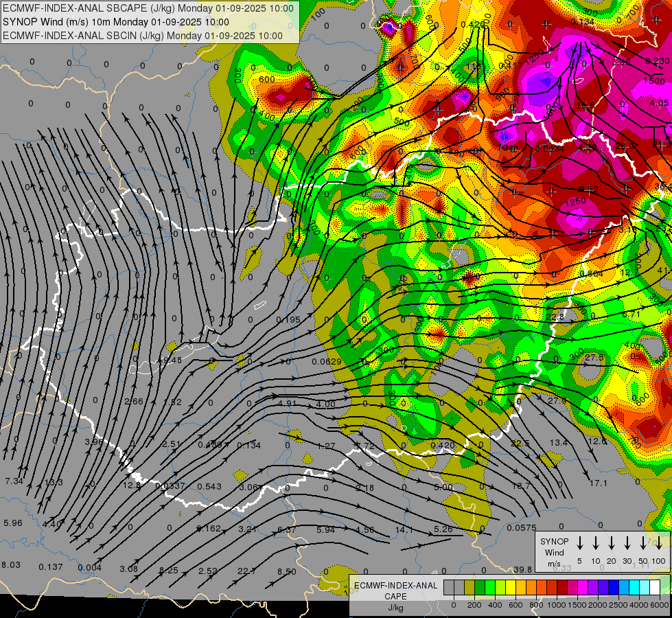Select the dark green 200–300 CAPE swatch

(480, 587)
